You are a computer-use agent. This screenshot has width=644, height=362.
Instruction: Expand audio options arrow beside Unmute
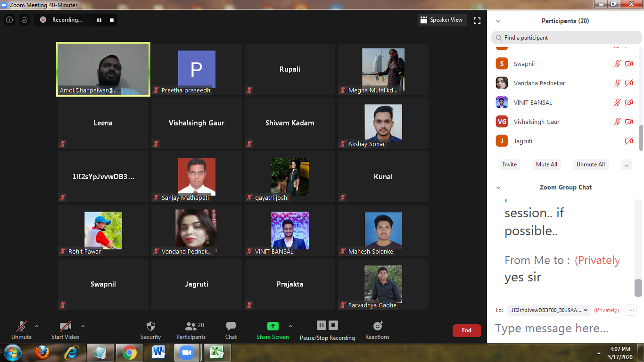point(37,326)
